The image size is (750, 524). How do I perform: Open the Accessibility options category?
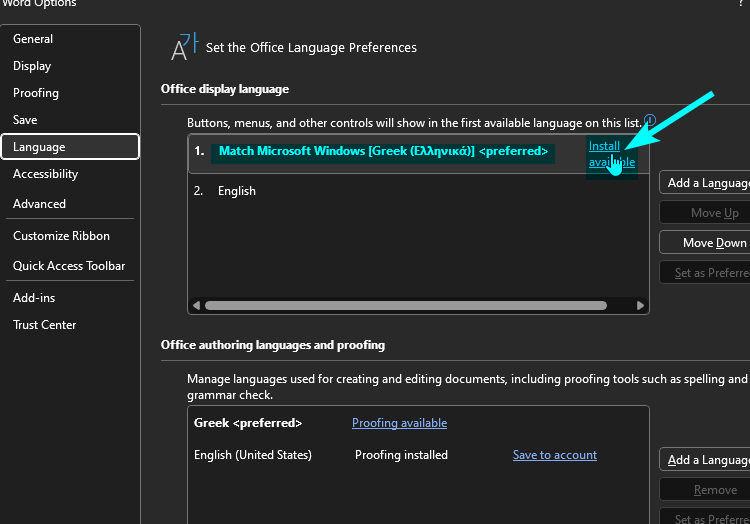[45, 174]
